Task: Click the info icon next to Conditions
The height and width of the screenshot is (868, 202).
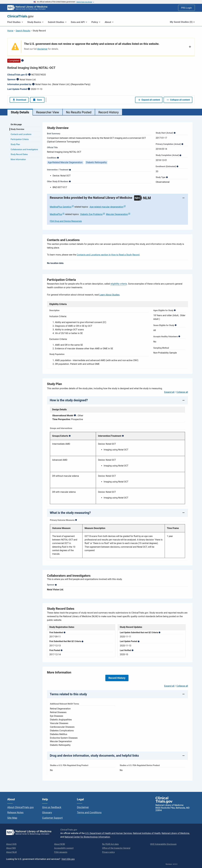Action: tap(58, 158)
